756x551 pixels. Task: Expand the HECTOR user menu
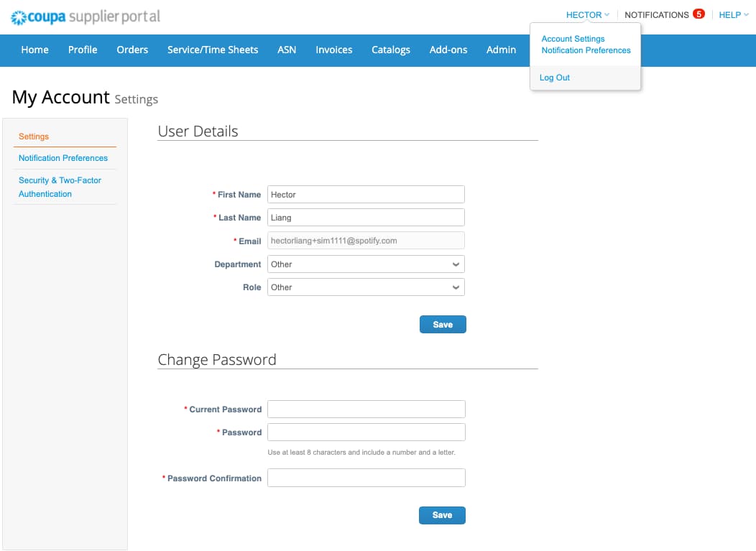click(x=587, y=15)
